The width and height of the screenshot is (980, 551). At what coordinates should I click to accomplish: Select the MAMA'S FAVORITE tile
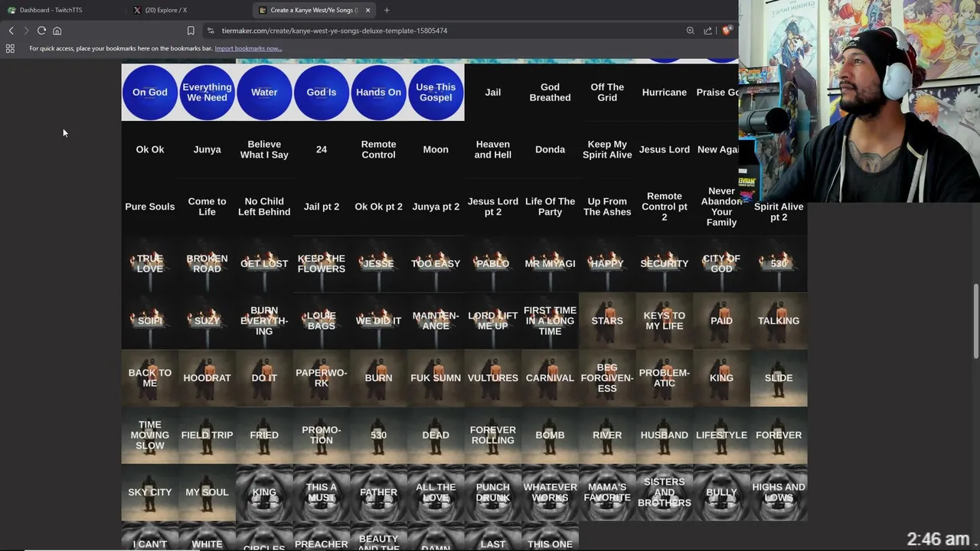tap(607, 492)
